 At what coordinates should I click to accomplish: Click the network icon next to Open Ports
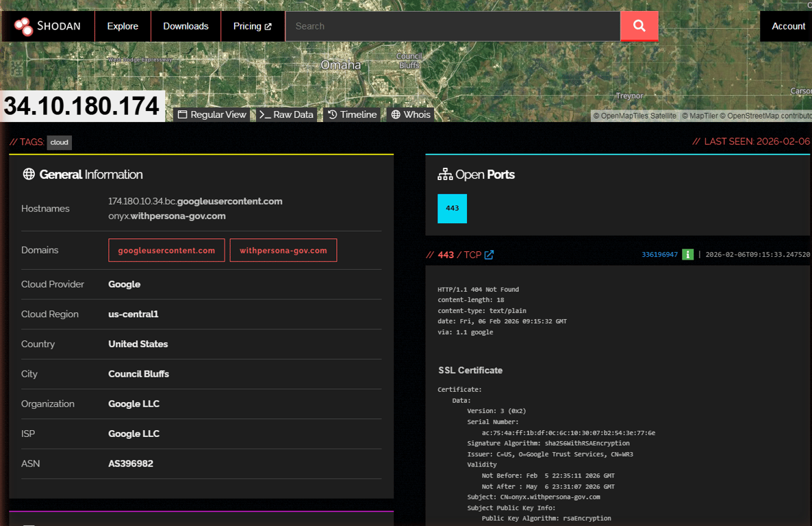coord(445,175)
